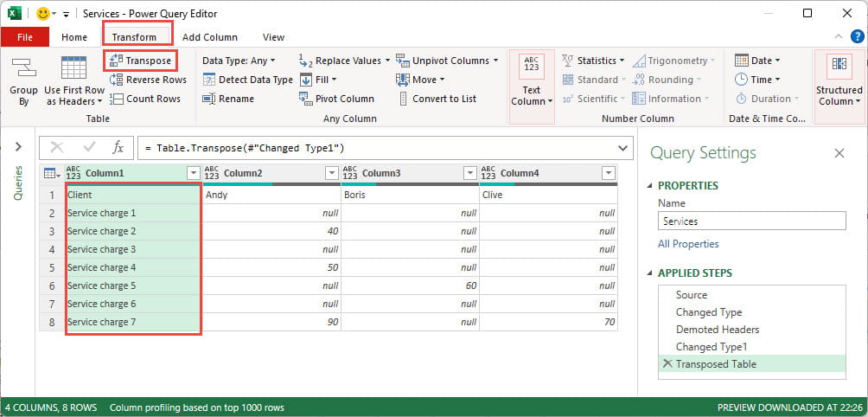Click the Convert to List icon
Image resolution: width=868 pixels, height=417 pixels.
point(403,99)
